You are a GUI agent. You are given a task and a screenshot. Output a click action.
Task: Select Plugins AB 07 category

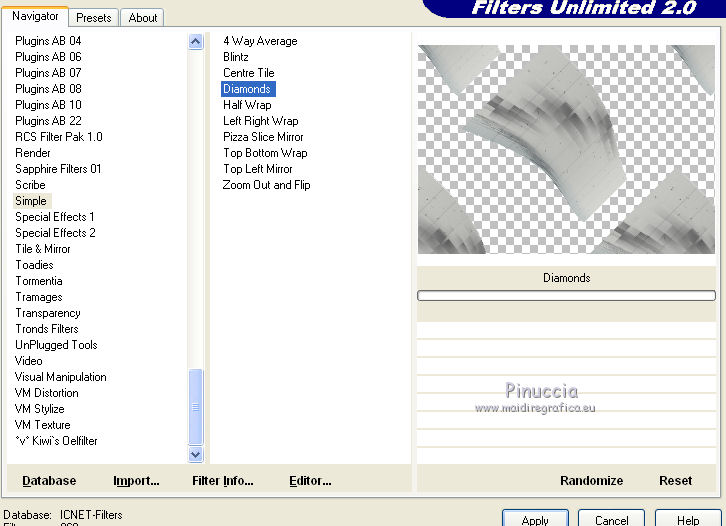coord(48,73)
